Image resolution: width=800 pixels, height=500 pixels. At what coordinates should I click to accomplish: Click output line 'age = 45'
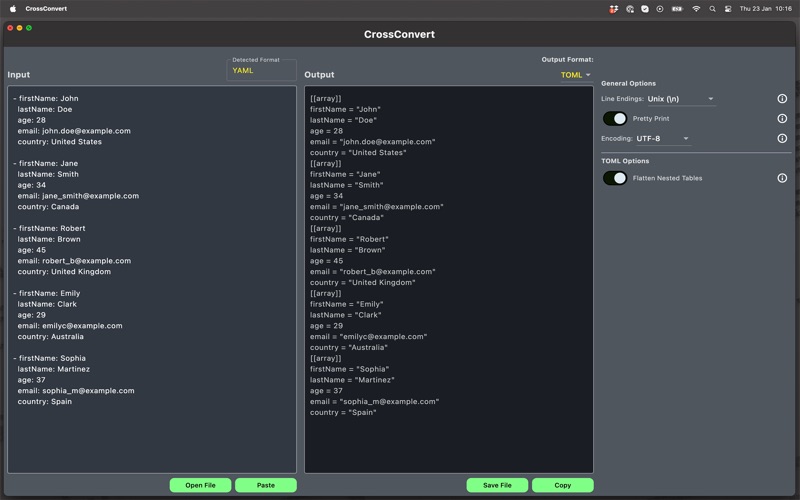(327, 261)
